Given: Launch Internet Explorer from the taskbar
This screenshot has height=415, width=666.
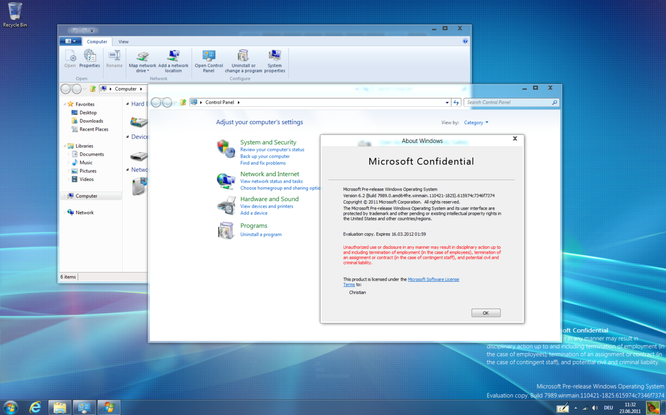Looking at the screenshot, I should (35, 406).
